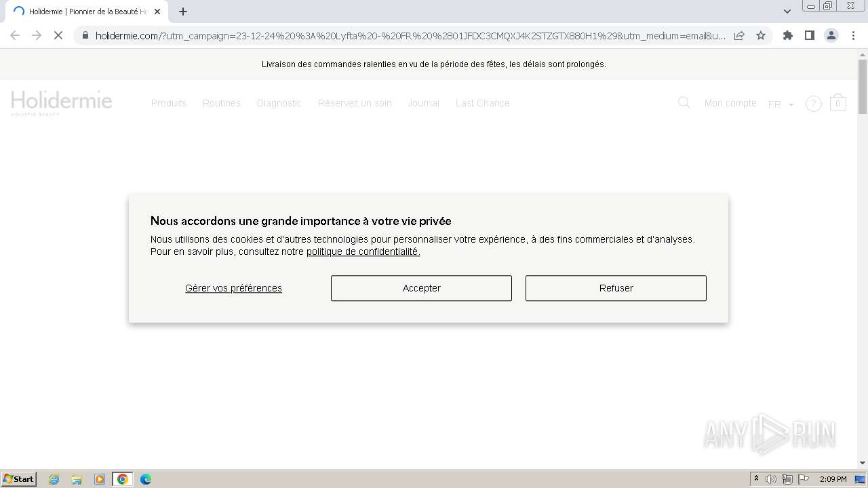Open the Chrome three-dot menu
868x488 pixels.
click(x=853, y=35)
